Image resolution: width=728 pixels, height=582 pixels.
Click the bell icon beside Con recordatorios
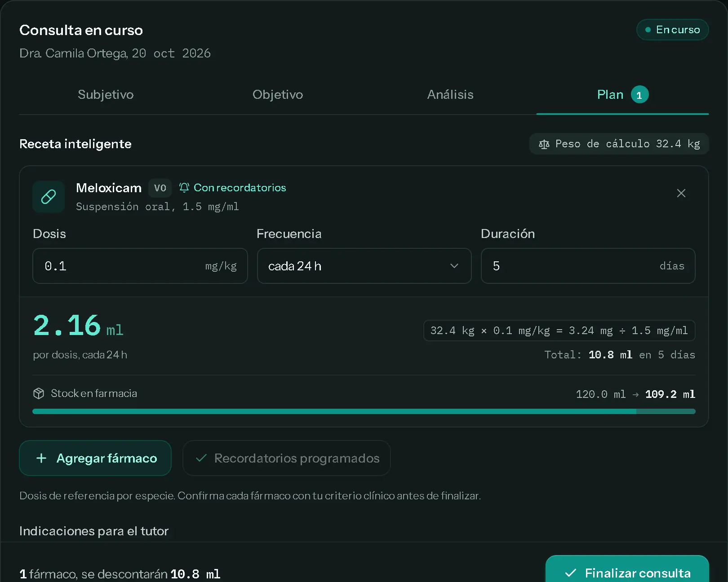click(184, 188)
